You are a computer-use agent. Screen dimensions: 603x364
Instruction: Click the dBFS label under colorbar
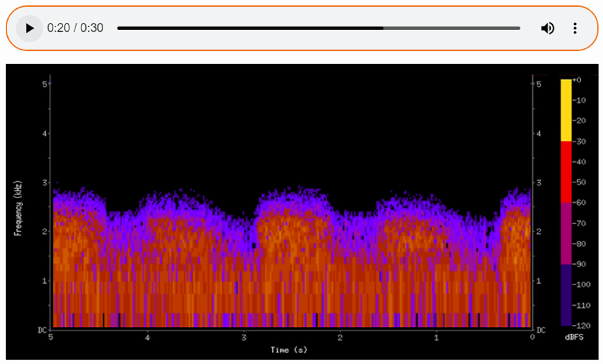click(x=574, y=337)
